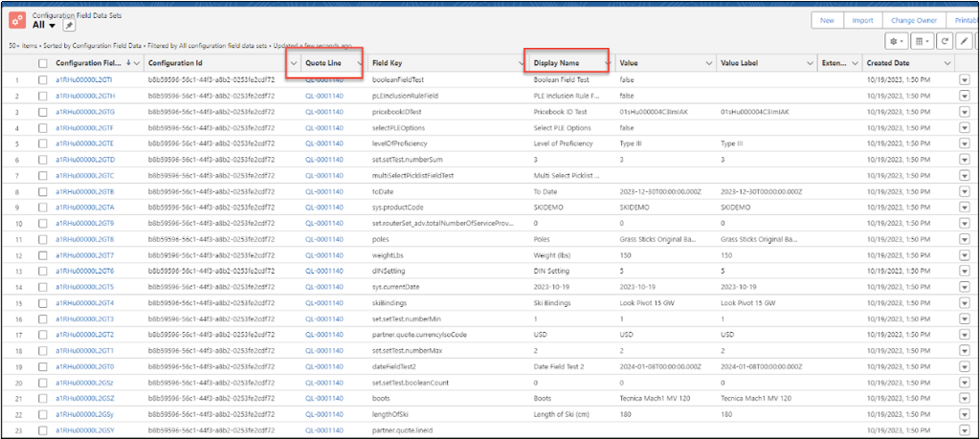Open row actions for booleanFieldTest row
Image resolution: width=980 pixels, height=439 pixels.
coord(964,80)
